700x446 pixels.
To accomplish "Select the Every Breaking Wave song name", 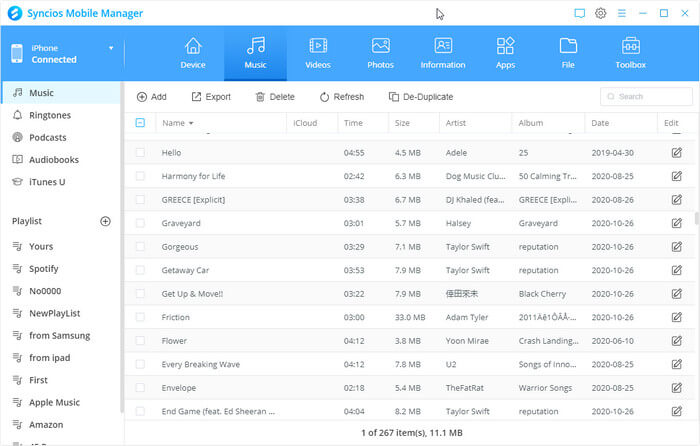I will pyautogui.click(x=201, y=364).
